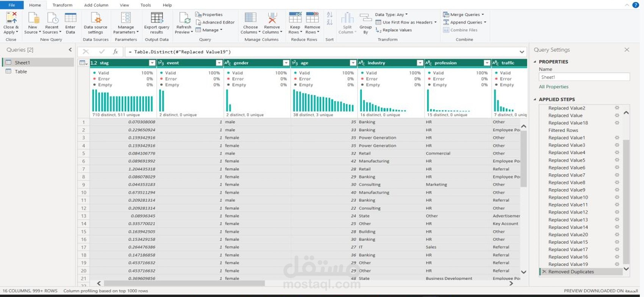Open query Properties

pos(209,14)
